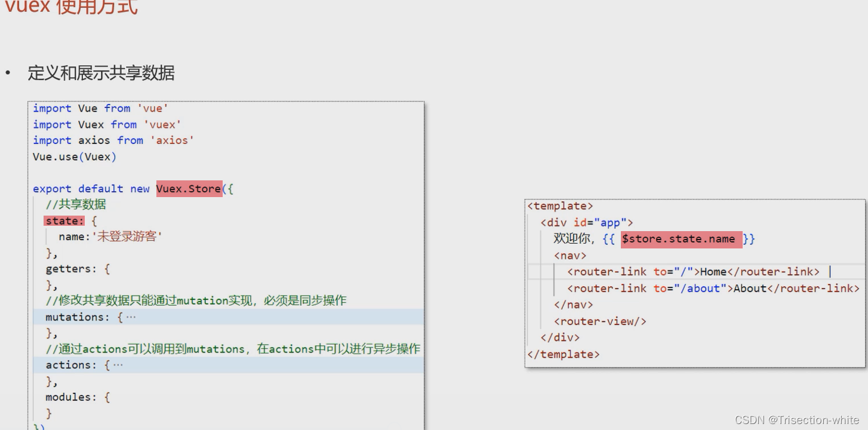
Task: Click the About router-link line
Action: pyautogui.click(x=713, y=288)
